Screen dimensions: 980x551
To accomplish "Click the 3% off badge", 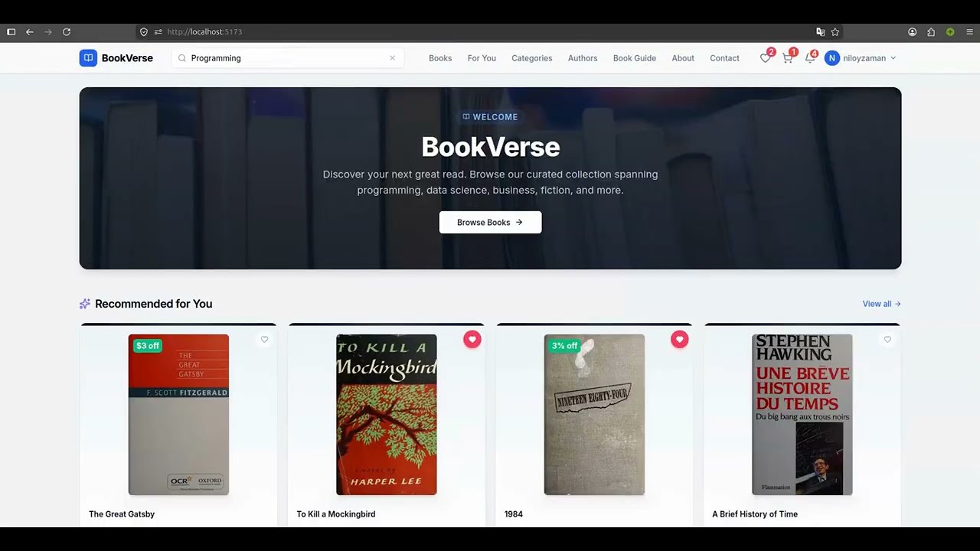I will [x=564, y=346].
